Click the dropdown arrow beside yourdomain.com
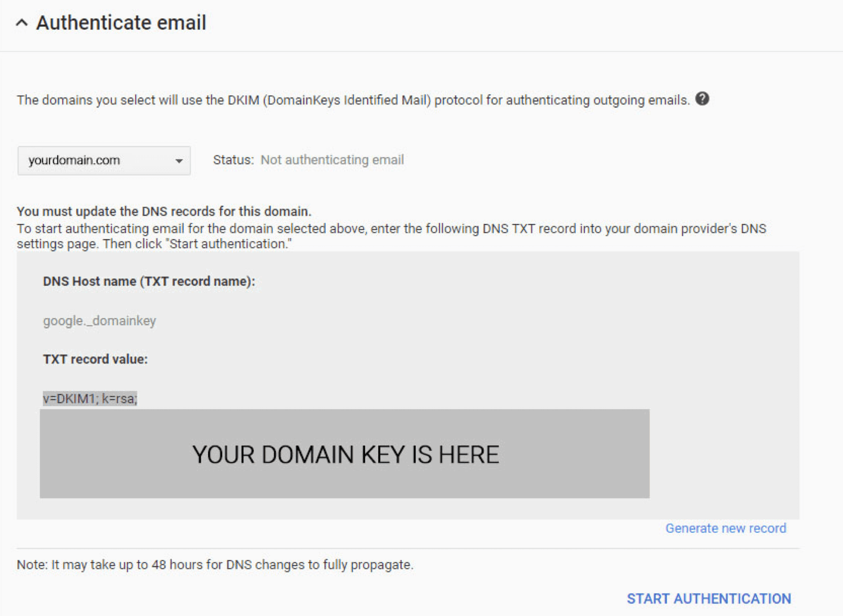Screen dimensions: 843x616 pyautogui.click(x=179, y=161)
